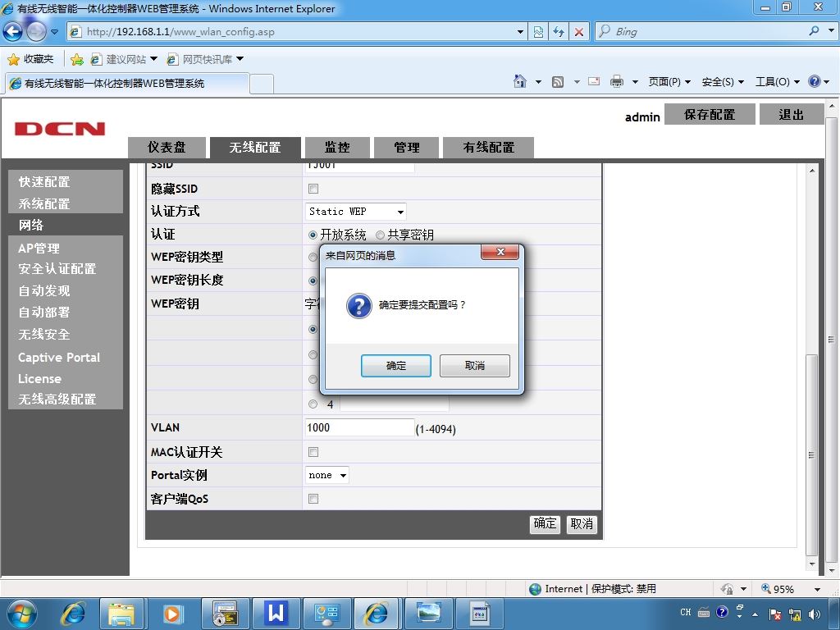Click the form's bottom 取消 button

coord(582,523)
